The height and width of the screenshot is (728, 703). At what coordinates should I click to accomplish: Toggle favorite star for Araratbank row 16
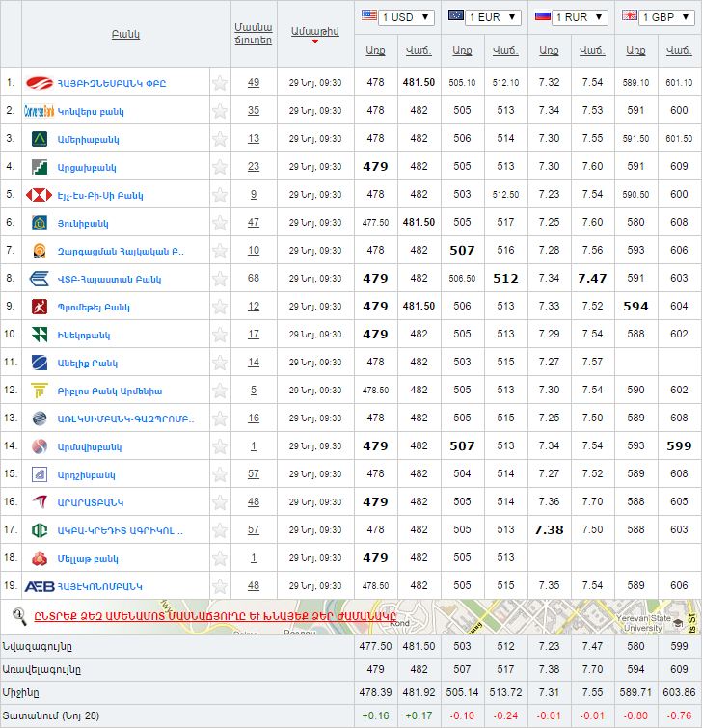click(x=220, y=502)
